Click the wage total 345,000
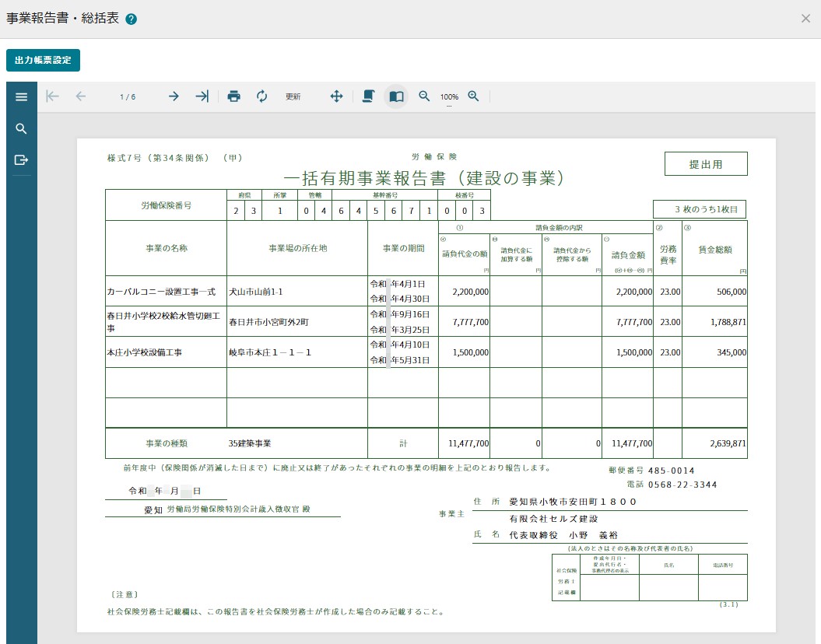The width and height of the screenshot is (821, 644). 731,352
